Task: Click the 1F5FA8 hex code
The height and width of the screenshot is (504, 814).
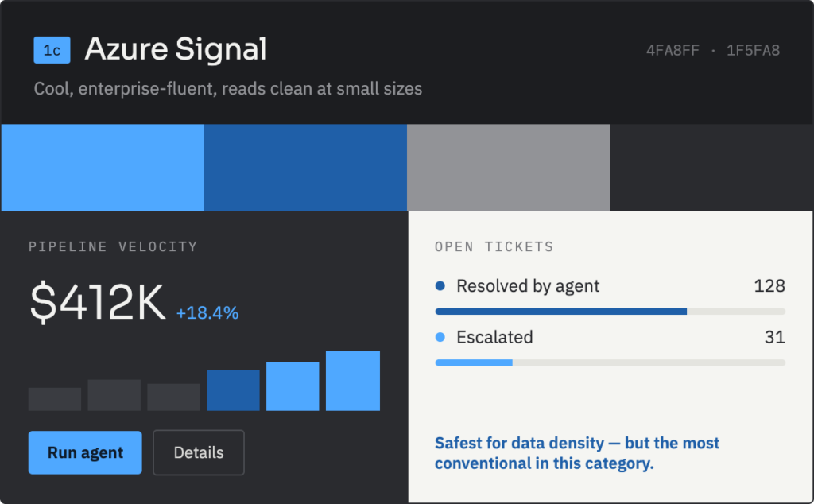Action: point(753,50)
